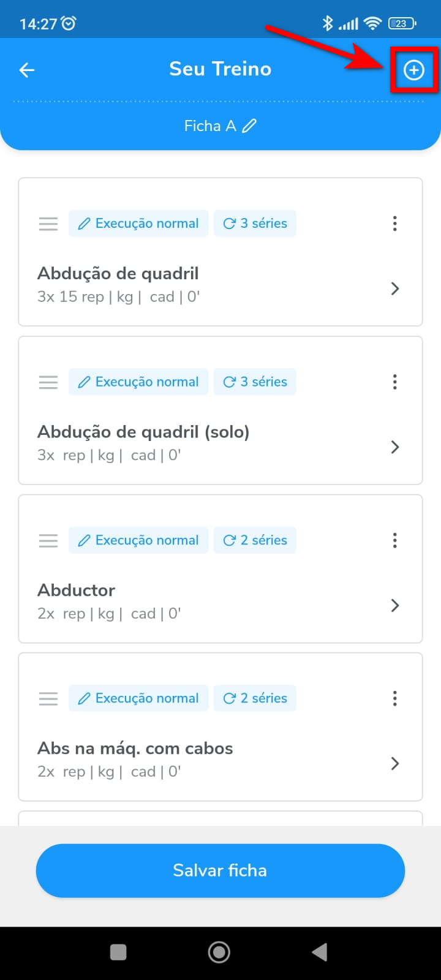Viewport: 441px width, 980px height.
Task: Open three-dot menu for Abs na máq. com cabos
Action: click(395, 698)
